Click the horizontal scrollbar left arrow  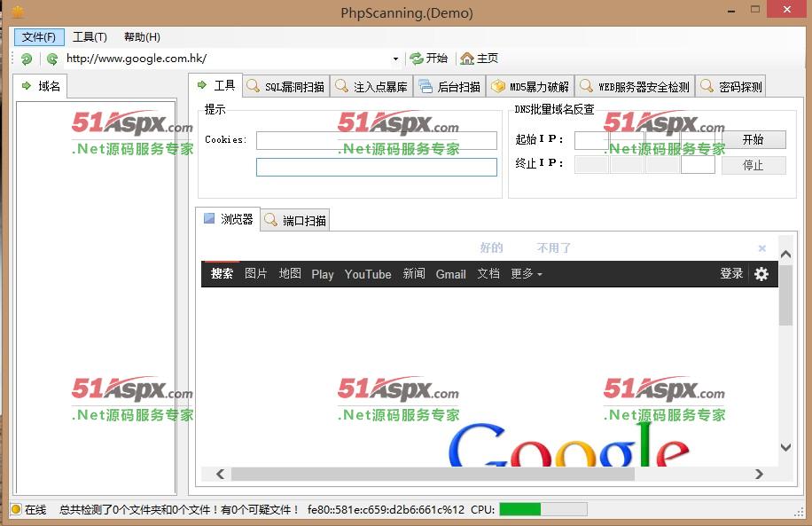[220, 474]
